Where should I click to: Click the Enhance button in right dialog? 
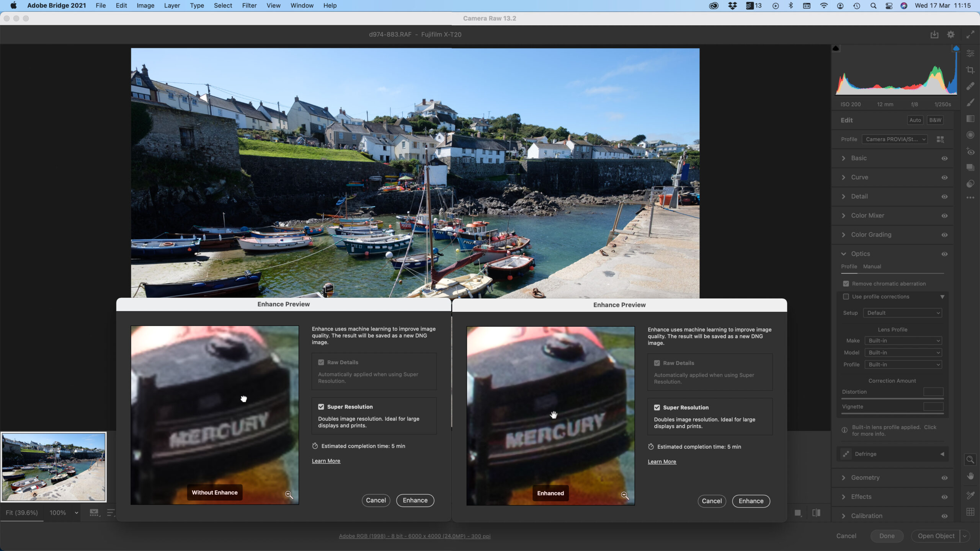pos(750,501)
